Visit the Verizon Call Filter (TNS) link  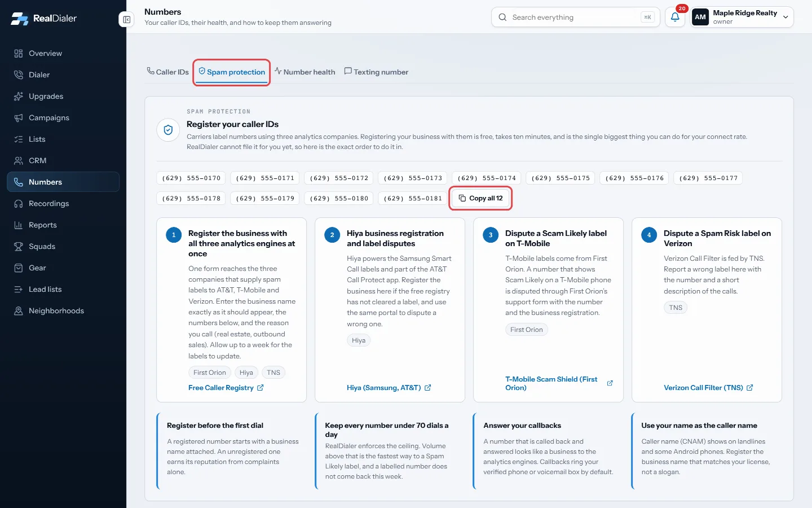click(x=708, y=388)
